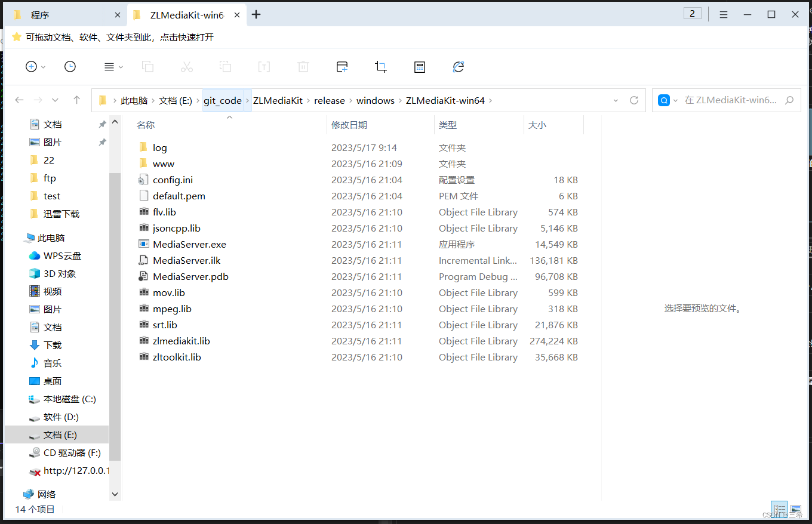This screenshot has width=812, height=524.
Task: Select MediaServer.pdb file
Action: 190,276
